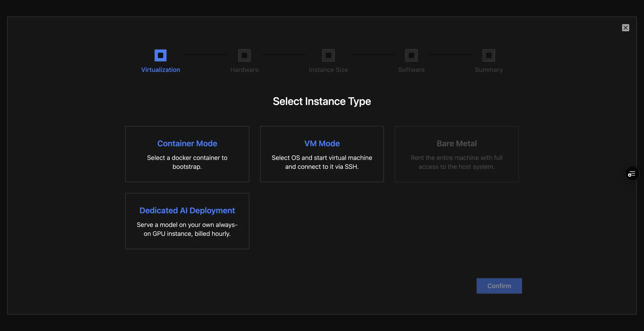The image size is (644, 331).
Task: Open the floating task list widget icon
Action: 632,174
